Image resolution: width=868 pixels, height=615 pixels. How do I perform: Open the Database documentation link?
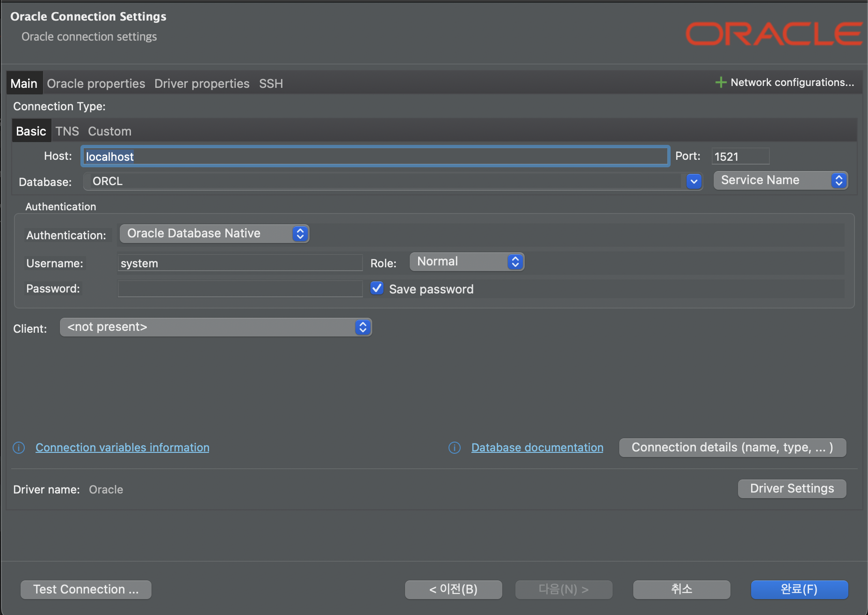537,448
